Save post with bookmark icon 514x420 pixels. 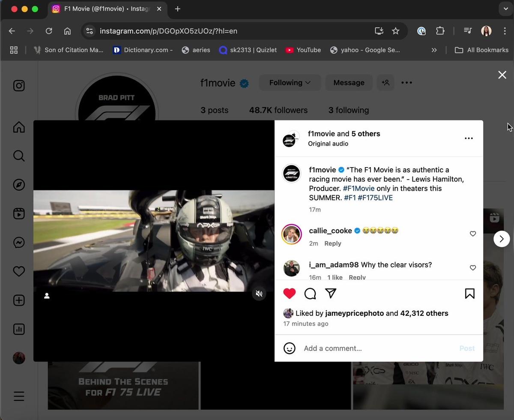pos(469,294)
